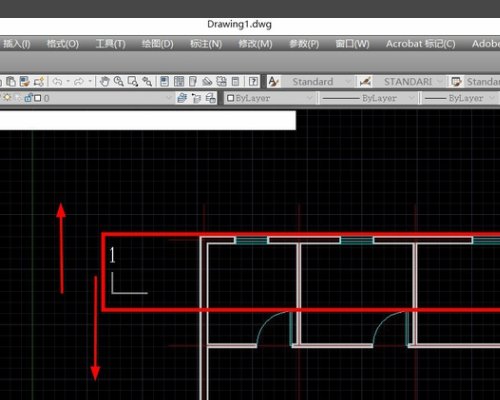Click the Undo arrow button
The width and height of the screenshot is (500, 400).
(57, 82)
